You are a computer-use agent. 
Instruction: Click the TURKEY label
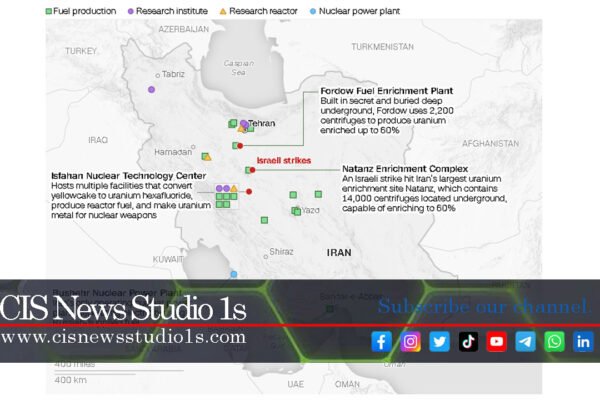[81, 51]
